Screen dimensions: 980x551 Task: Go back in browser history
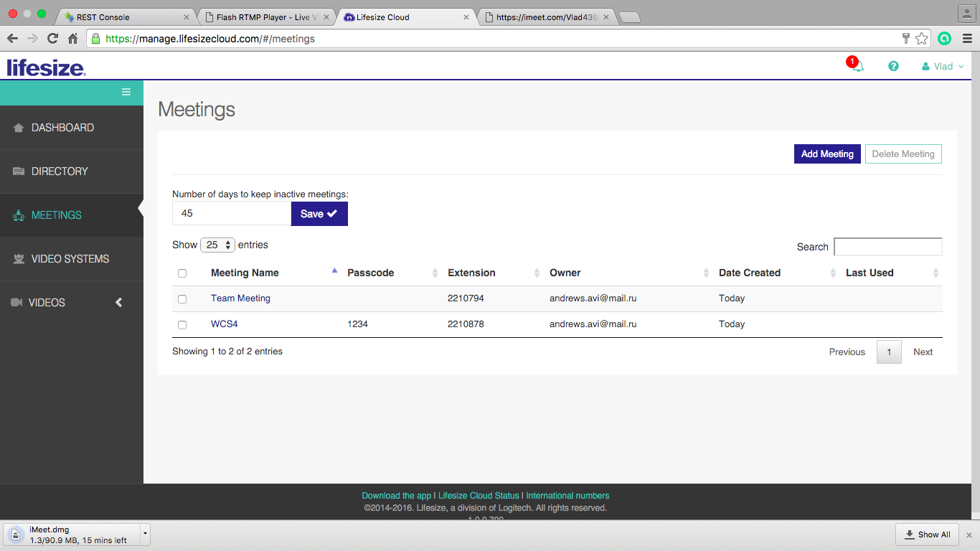point(12,39)
